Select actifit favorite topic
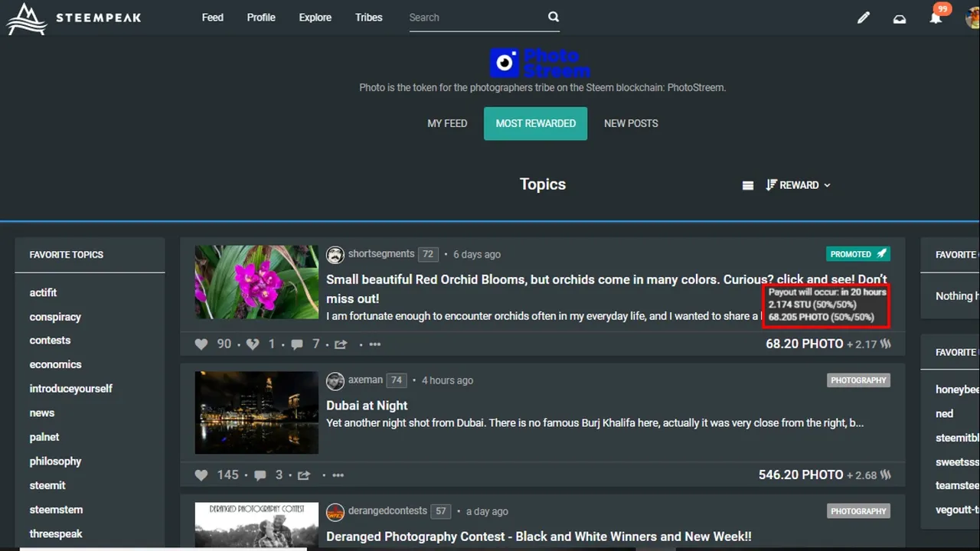Screen dimensions: 980x551 pyautogui.click(x=43, y=293)
